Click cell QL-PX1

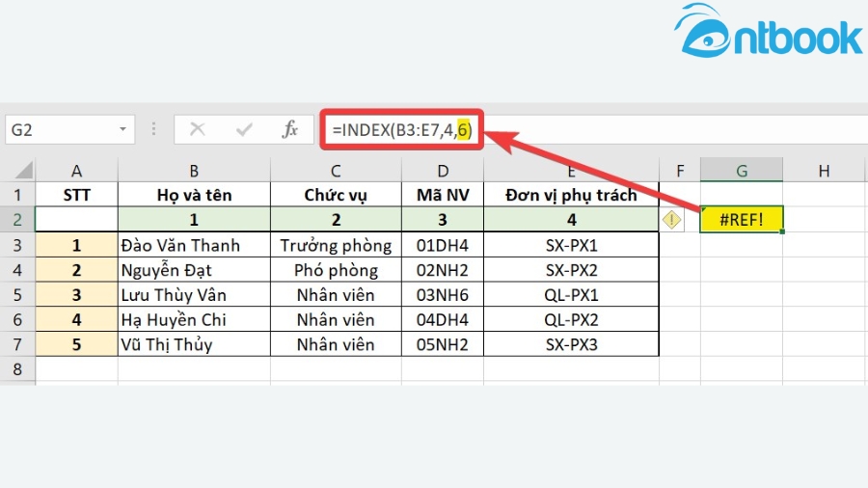coord(571,294)
